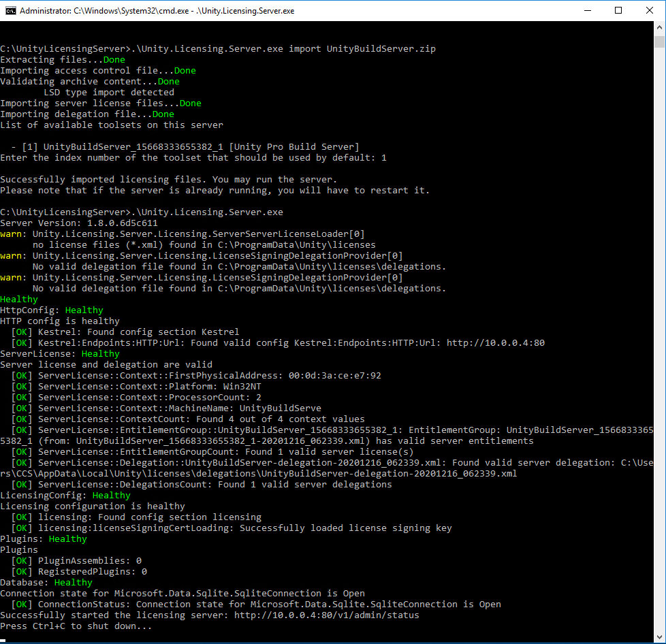Click 'LicensingConfig: Healthy' status line

[65, 496]
